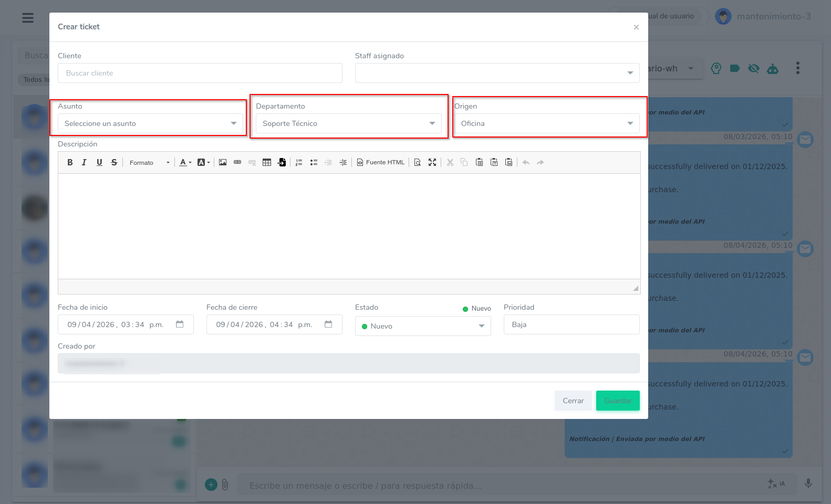
Task: Click the Guardar button
Action: [x=618, y=401]
